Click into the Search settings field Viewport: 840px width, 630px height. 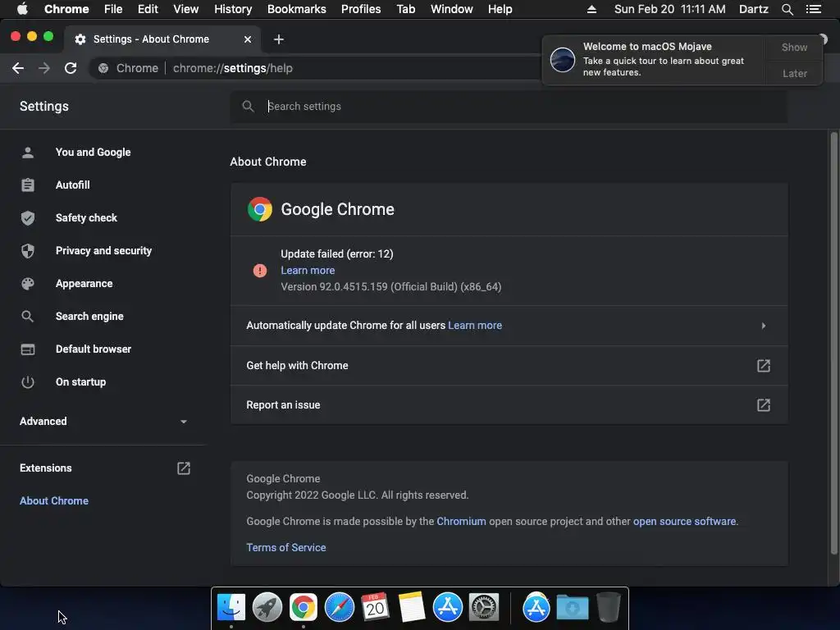click(x=509, y=107)
